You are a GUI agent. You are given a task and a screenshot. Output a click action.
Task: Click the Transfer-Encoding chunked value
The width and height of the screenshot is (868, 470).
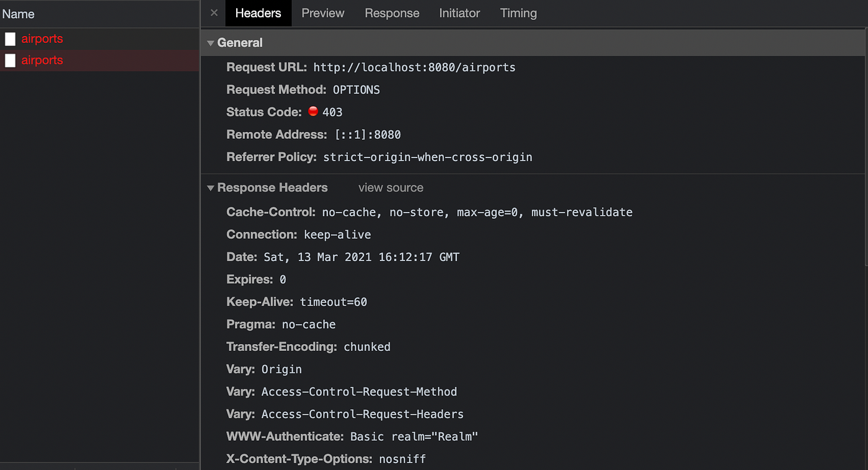367,347
